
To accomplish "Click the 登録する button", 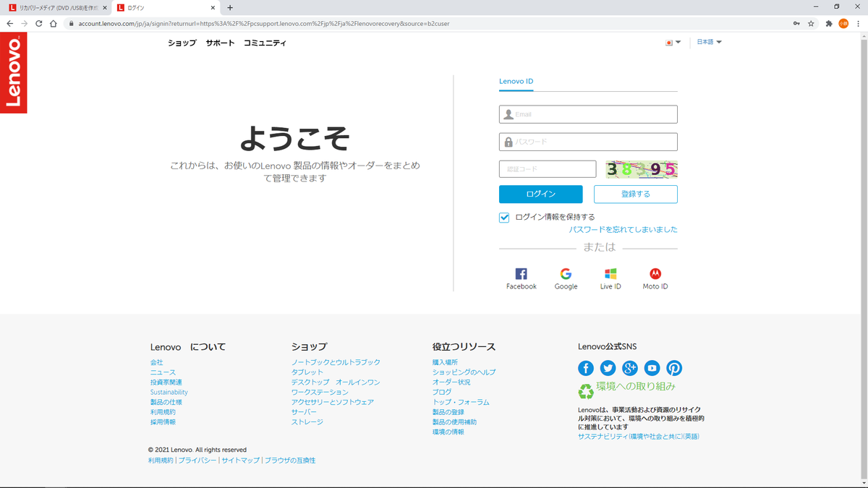I will [x=636, y=194].
